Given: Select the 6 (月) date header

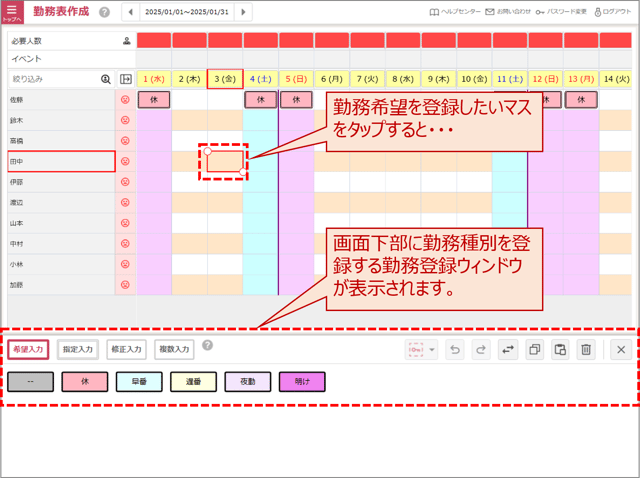Looking at the screenshot, I should tap(332, 79).
